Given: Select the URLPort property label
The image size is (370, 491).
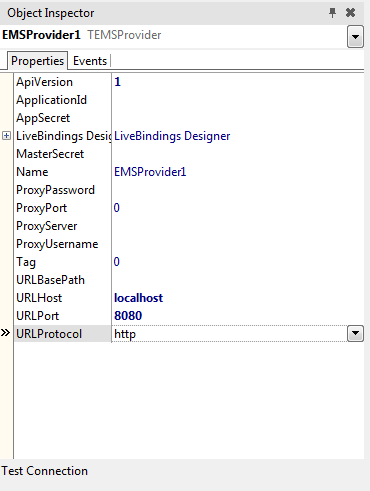Looking at the screenshot, I should click(x=38, y=316).
